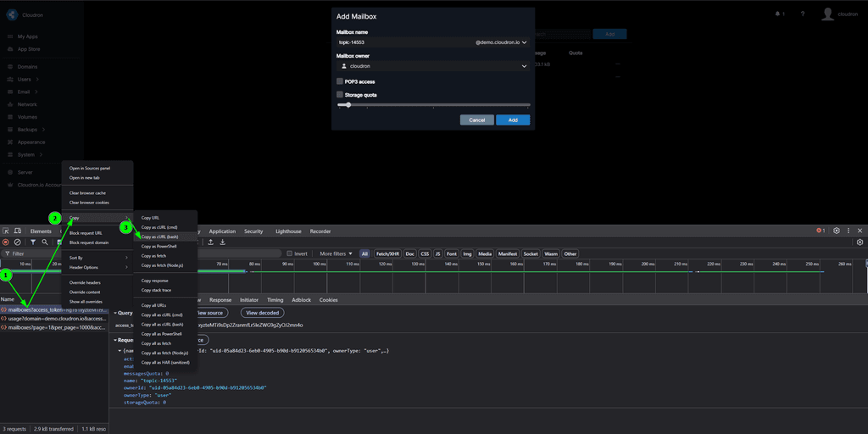Click the Cancel button

[x=476, y=120]
